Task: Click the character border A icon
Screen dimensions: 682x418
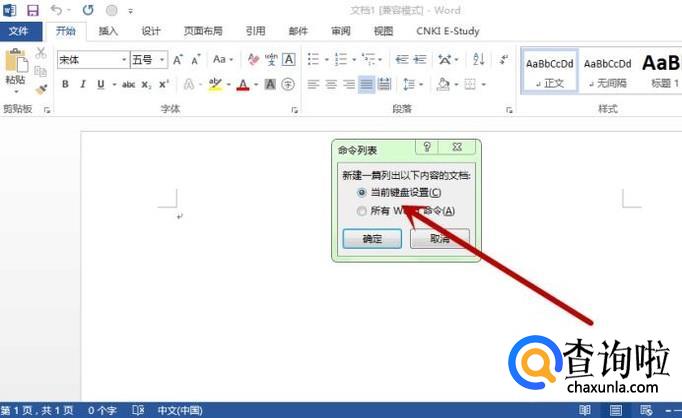Action: click(289, 59)
